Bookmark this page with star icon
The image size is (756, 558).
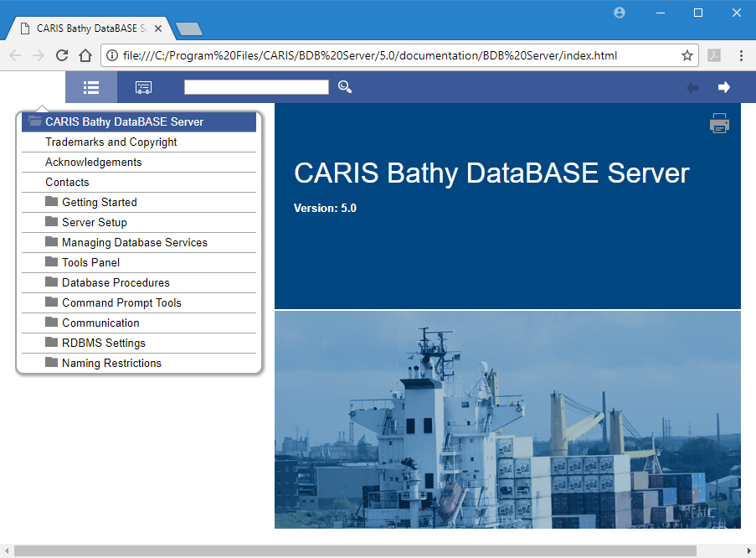[x=687, y=55]
